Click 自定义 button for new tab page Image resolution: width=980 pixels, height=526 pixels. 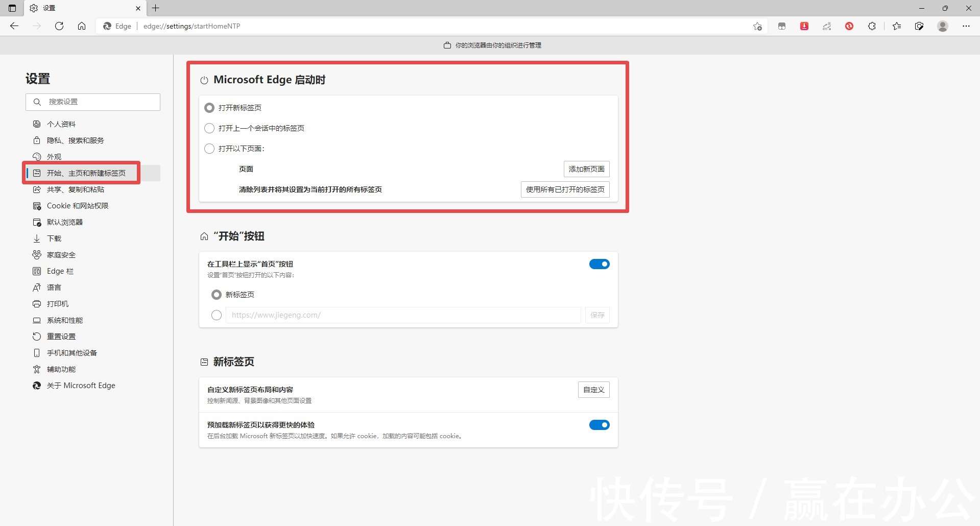coord(594,390)
